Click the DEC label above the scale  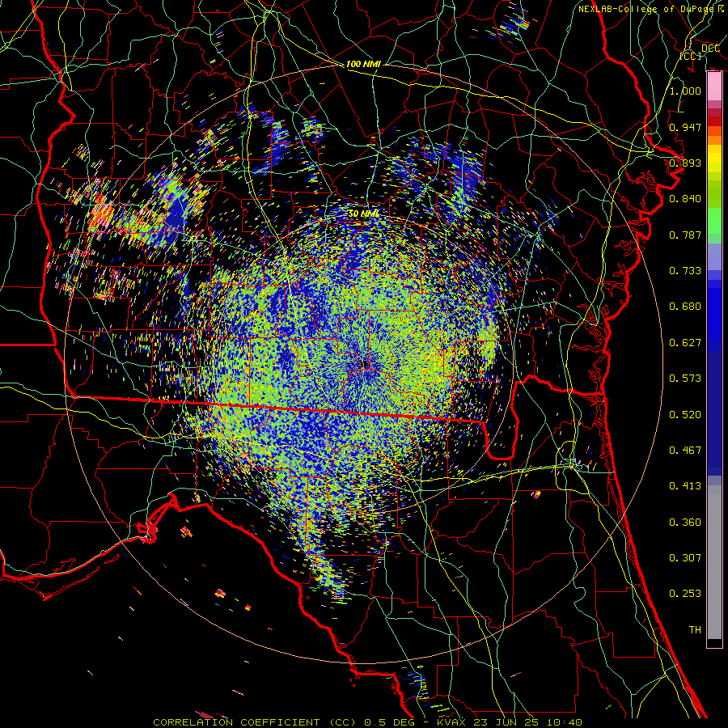[x=711, y=49]
